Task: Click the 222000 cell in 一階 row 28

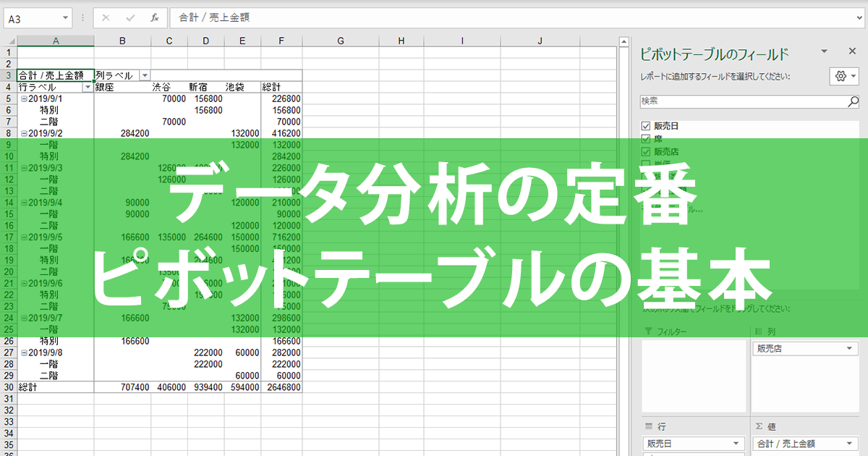Action: click(205, 364)
